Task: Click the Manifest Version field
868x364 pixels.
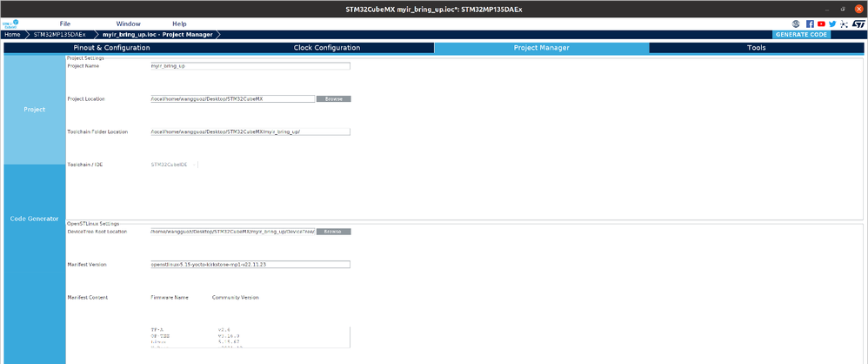Action: [250, 264]
